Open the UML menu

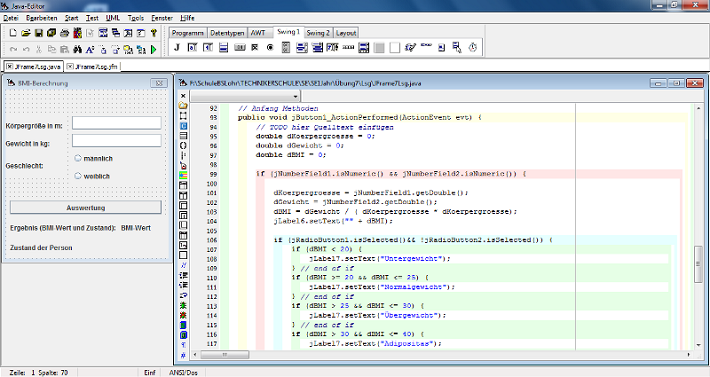(113, 18)
